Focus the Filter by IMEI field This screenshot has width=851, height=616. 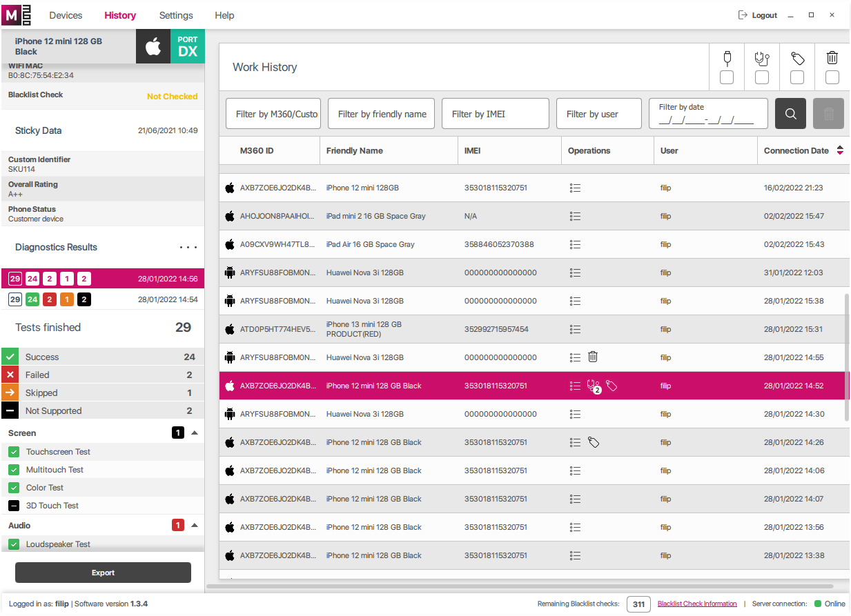point(496,114)
